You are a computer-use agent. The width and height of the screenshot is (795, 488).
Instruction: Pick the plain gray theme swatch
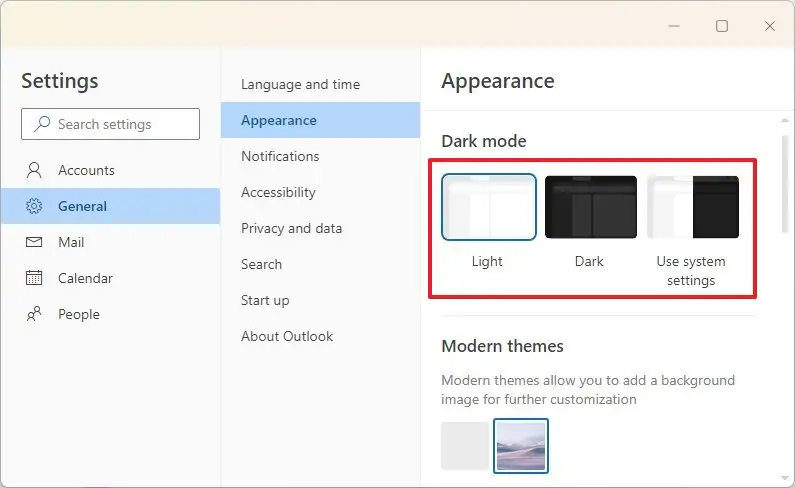pos(465,445)
